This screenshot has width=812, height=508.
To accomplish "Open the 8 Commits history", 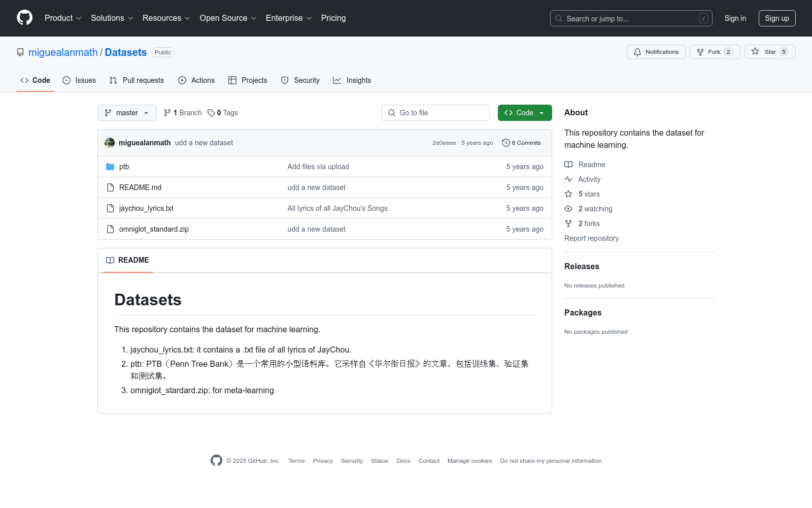I will point(521,143).
